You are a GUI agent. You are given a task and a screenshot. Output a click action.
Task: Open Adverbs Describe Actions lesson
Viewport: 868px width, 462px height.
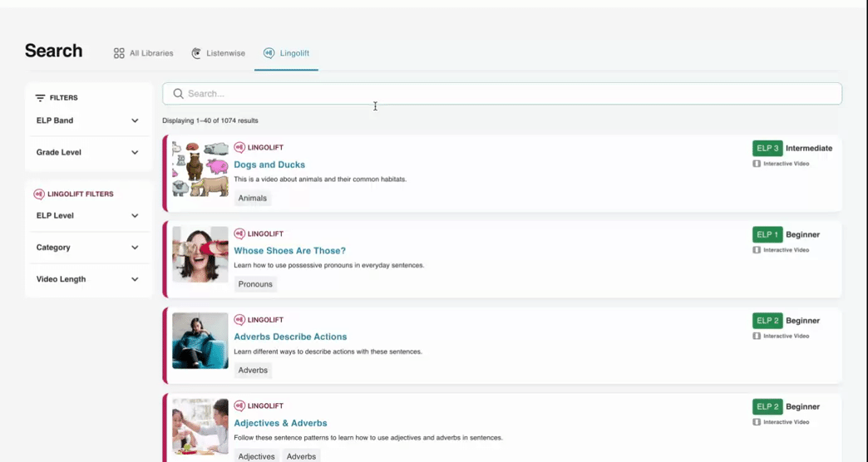[290, 337]
